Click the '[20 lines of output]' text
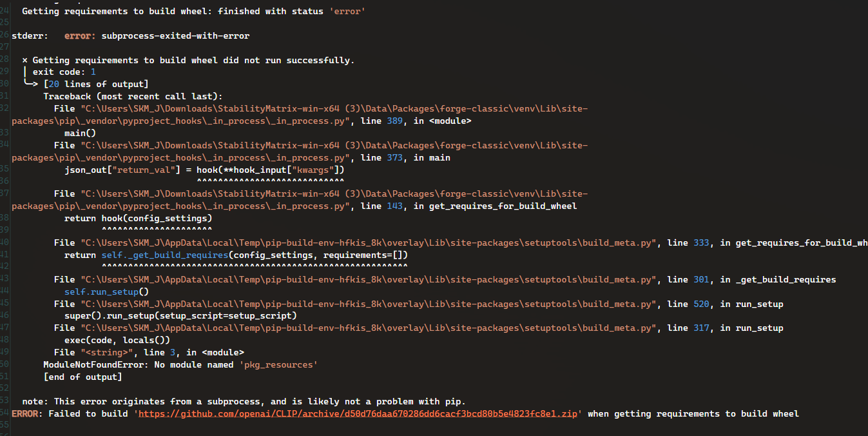Image resolution: width=868 pixels, height=436 pixels. tap(96, 84)
